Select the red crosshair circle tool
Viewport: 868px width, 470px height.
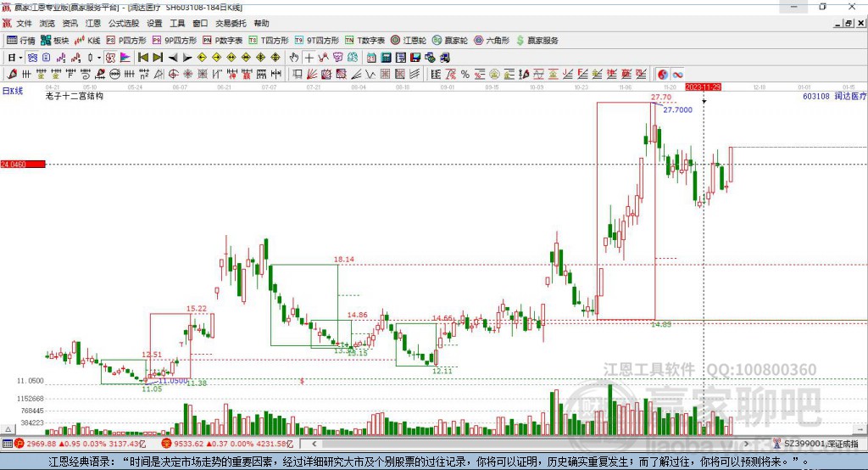173,74
